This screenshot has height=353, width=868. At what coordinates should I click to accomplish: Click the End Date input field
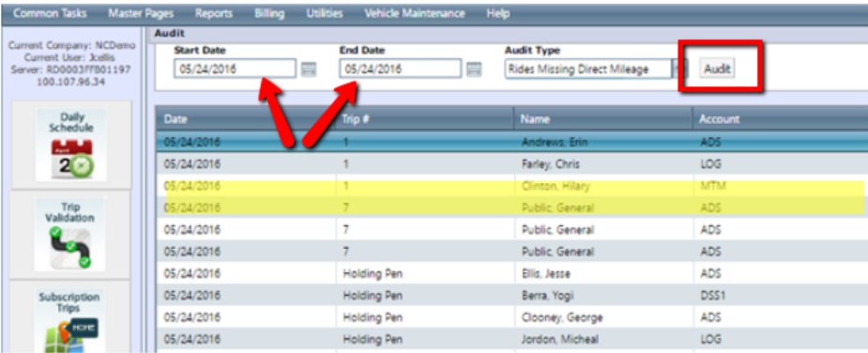pyautogui.click(x=400, y=69)
